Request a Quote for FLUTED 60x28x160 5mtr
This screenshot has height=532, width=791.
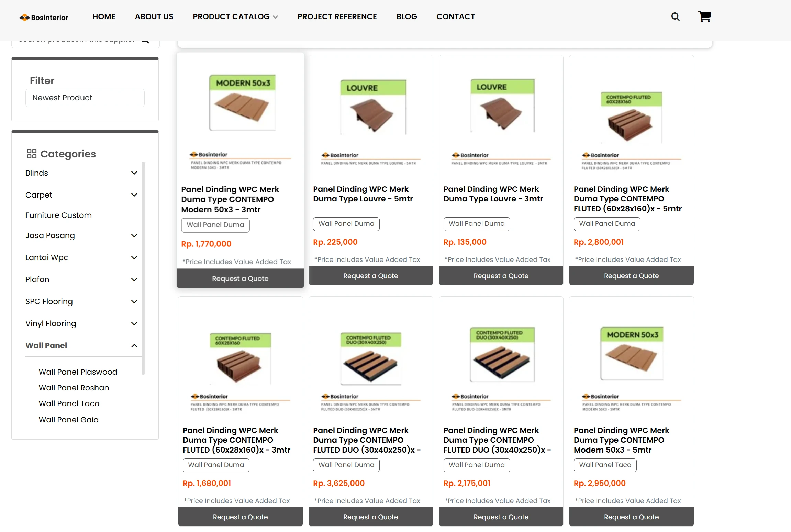pyautogui.click(x=631, y=276)
